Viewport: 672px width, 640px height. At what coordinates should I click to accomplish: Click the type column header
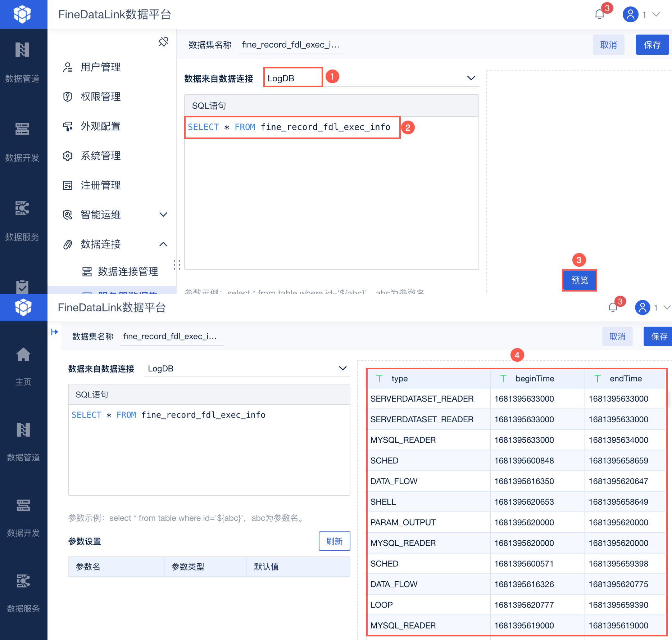click(428, 379)
